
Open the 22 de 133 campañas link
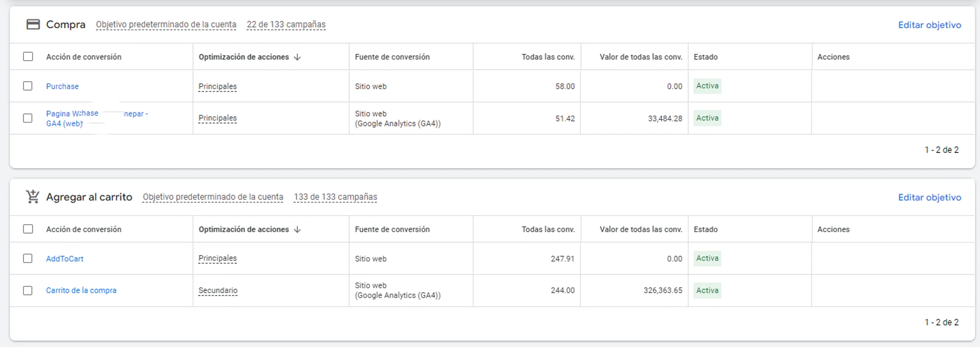(x=286, y=24)
